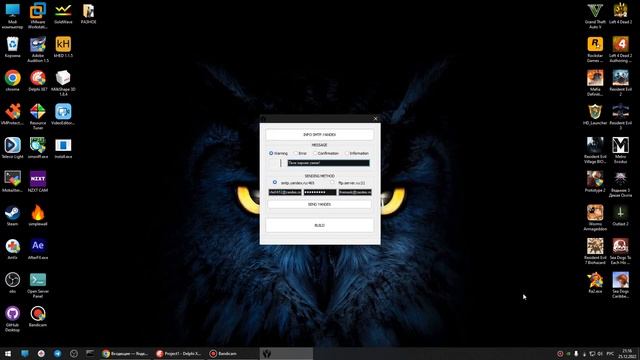Viewport: 640px width, 360px height.
Task: Switch to Chrome window in taskbar
Action: click(x=125, y=353)
